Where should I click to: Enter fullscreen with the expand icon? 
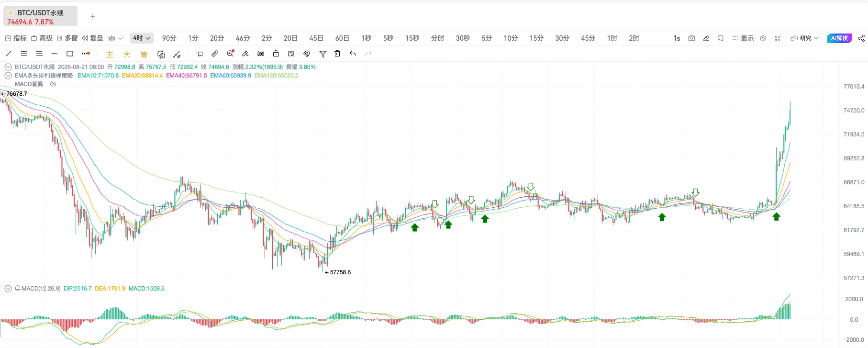(x=778, y=38)
